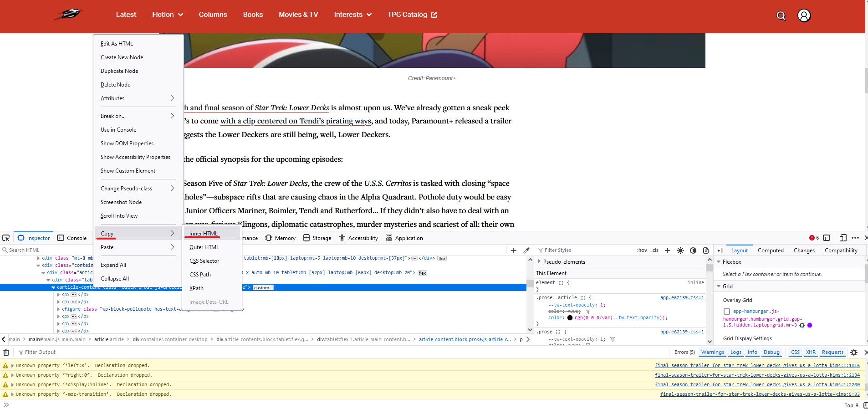Screen dimensions: 868x414
Task: Switch to the Storage tab
Action: [317, 238]
